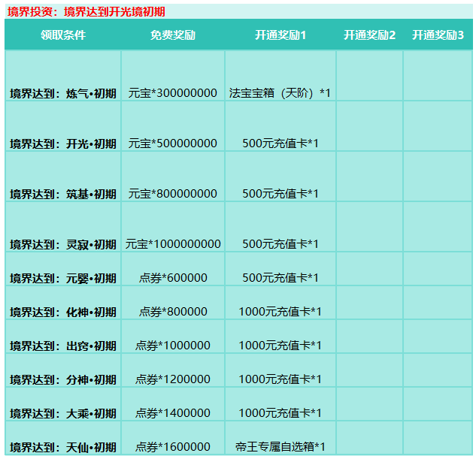
Task: Click the 境界达到：分神•初期 condition cell
Action: tap(63, 379)
